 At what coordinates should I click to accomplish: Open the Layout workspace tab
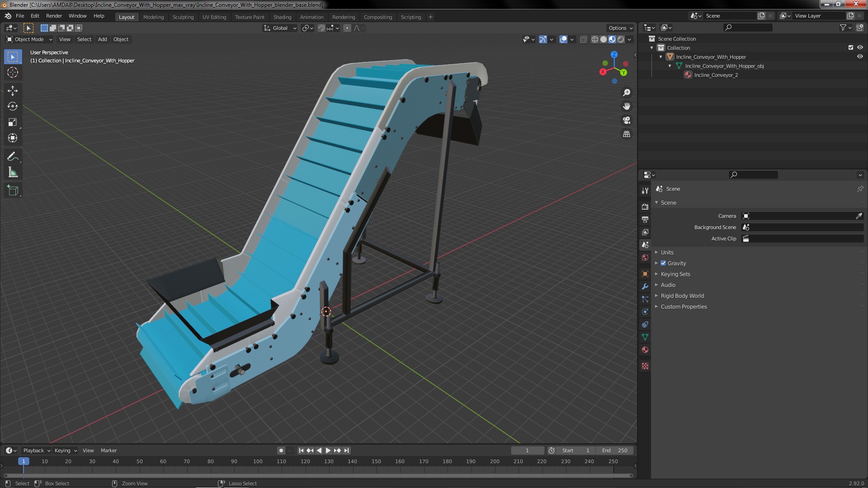127,16
